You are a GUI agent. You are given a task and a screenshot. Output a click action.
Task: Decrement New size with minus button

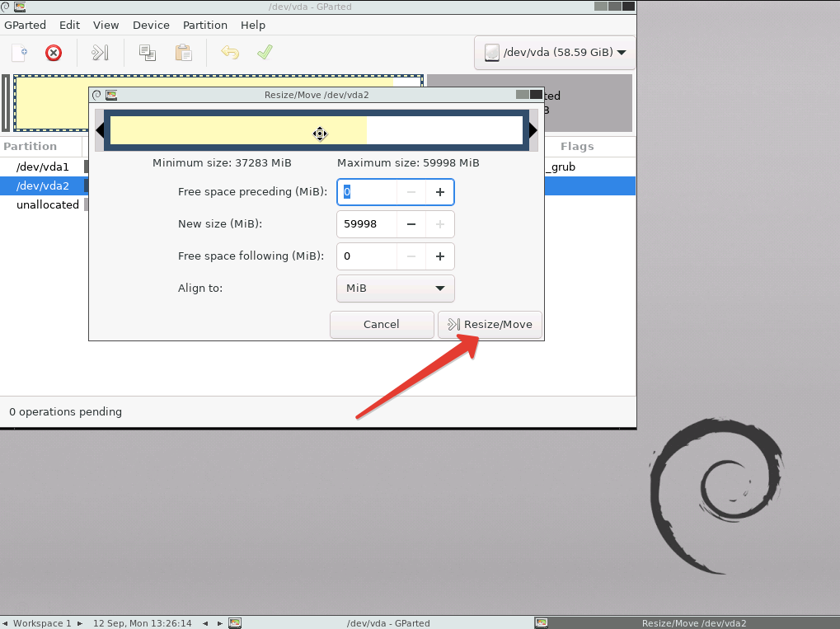pos(410,223)
